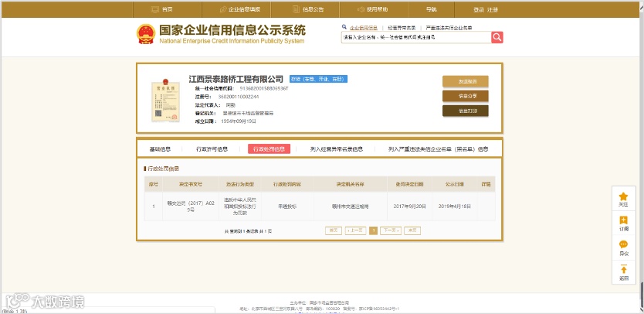This screenshot has width=644, height=314.
Task: Click the publication date cell 2019年4月18日
Action: click(455, 206)
